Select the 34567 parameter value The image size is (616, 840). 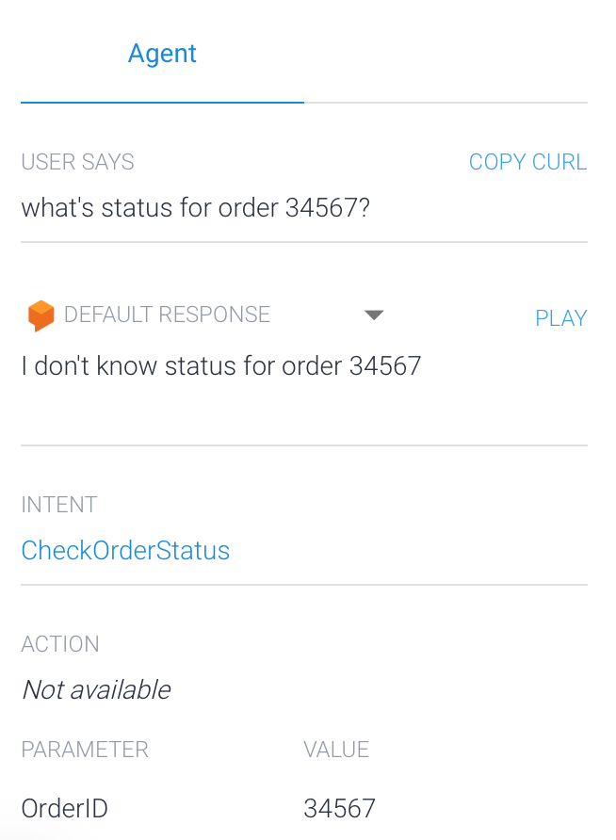pyautogui.click(x=339, y=808)
